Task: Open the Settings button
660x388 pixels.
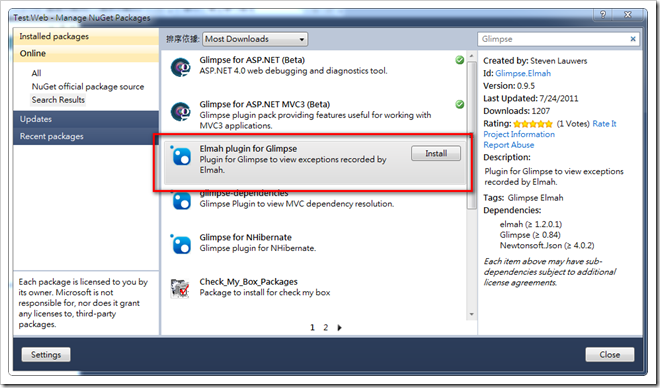Action: 46,355
